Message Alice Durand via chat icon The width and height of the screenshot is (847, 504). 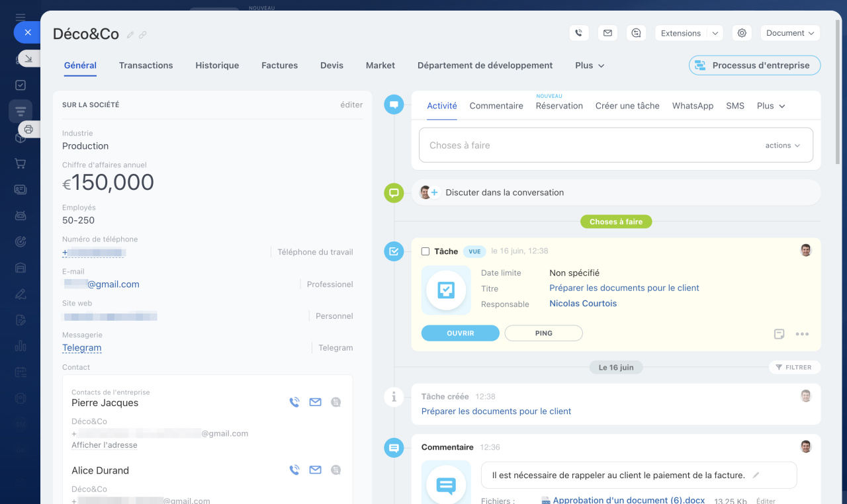click(x=336, y=470)
